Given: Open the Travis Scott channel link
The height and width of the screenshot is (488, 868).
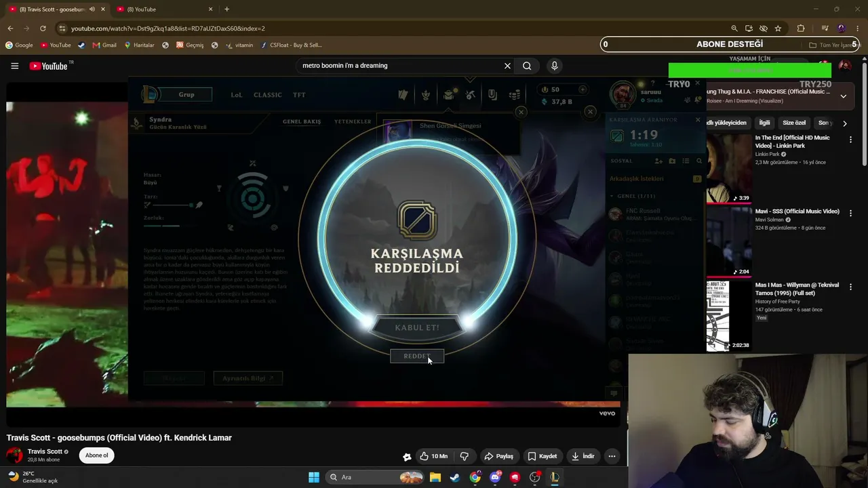Looking at the screenshot, I should (x=45, y=451).
